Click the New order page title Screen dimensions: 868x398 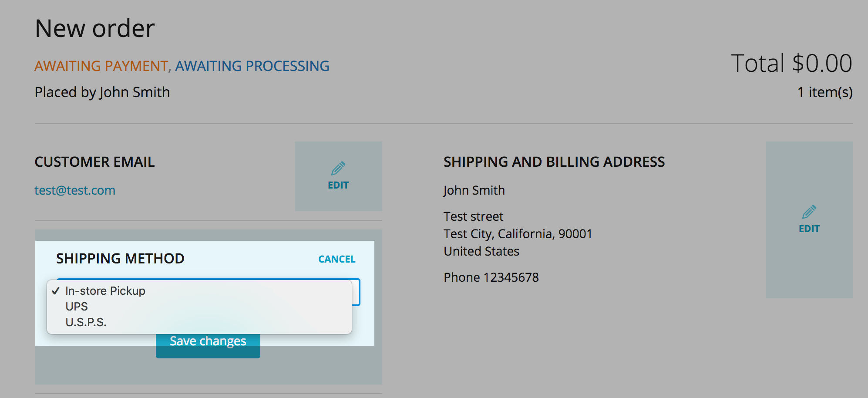95,29
